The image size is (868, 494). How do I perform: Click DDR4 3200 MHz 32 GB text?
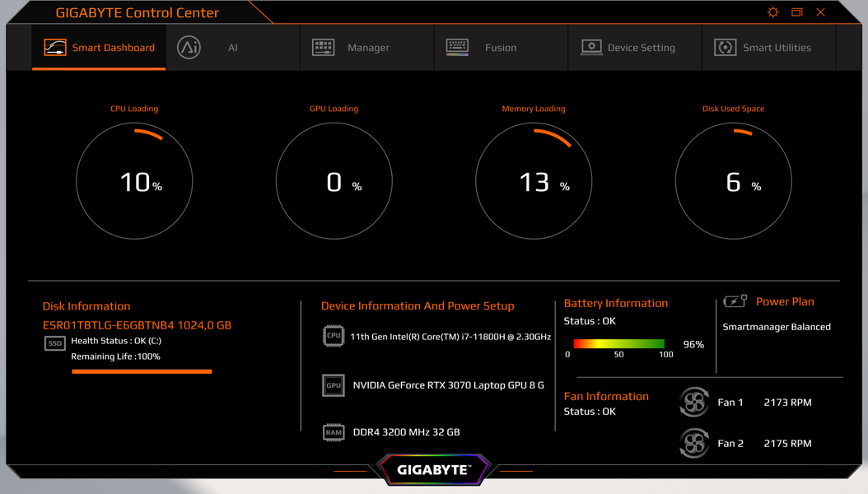coord(406,432)
